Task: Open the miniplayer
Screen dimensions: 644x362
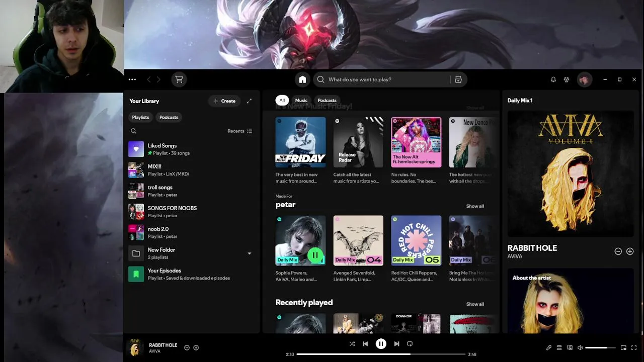Action: click(623, 347)
